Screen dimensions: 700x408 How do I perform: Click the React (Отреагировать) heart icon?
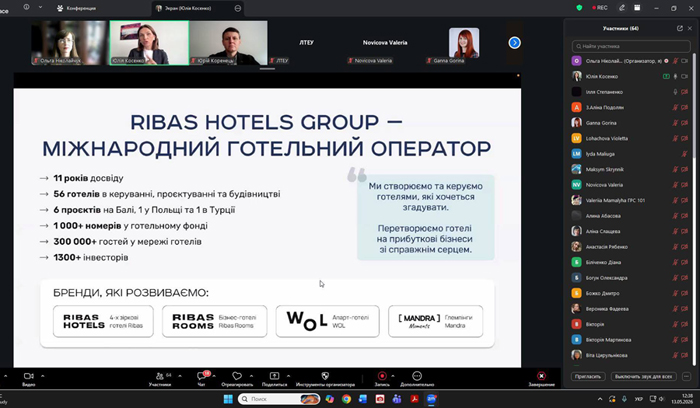tap(237, 376)
